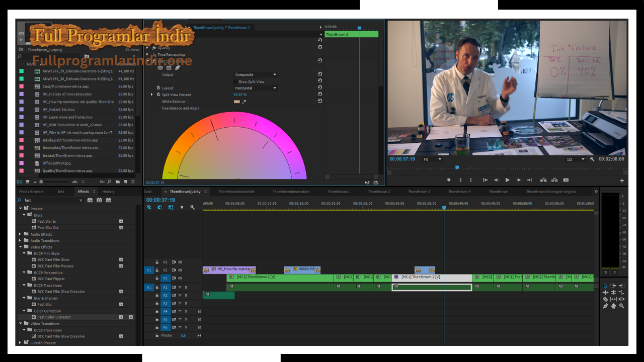Click the Export Frame camera icon
The height and width of the screenshot is (362, 644).
pos(566,180)
